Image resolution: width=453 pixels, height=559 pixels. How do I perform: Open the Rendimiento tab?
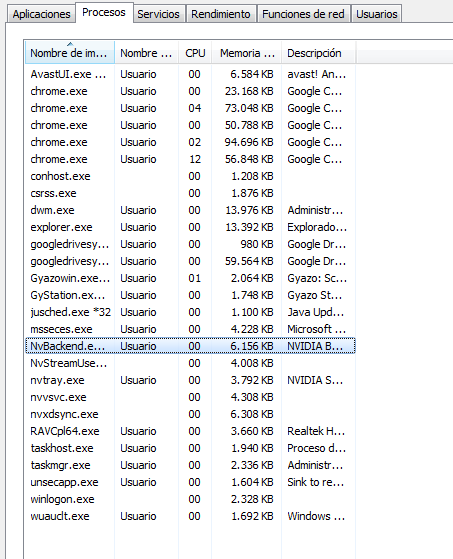(221, 14)
